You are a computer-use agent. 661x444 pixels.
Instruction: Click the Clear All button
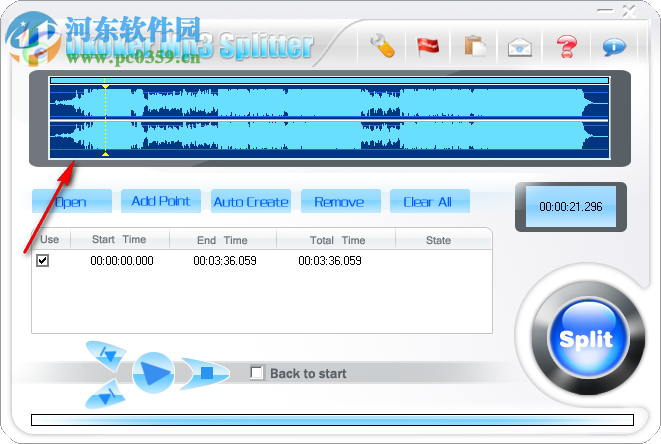pos(430,202)
